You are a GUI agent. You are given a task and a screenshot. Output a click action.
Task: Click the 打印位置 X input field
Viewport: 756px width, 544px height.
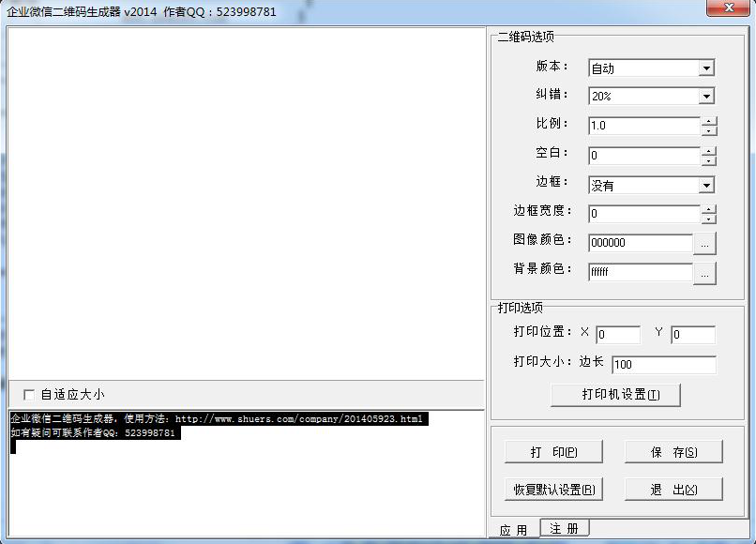(x=617, y=335)
